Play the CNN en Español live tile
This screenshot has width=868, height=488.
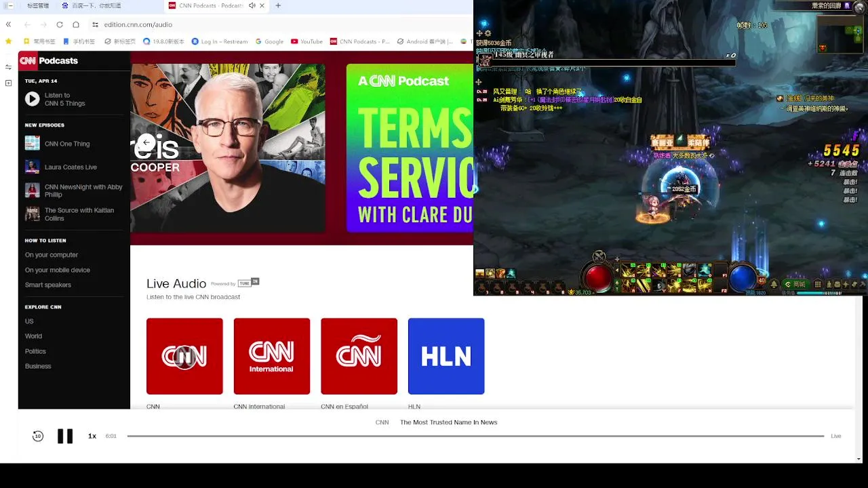359,357
